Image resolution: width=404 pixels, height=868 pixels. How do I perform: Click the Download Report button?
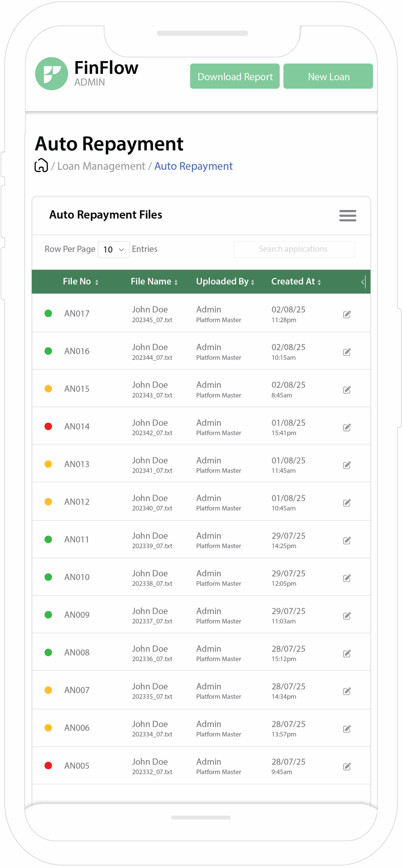click(235, 76)
